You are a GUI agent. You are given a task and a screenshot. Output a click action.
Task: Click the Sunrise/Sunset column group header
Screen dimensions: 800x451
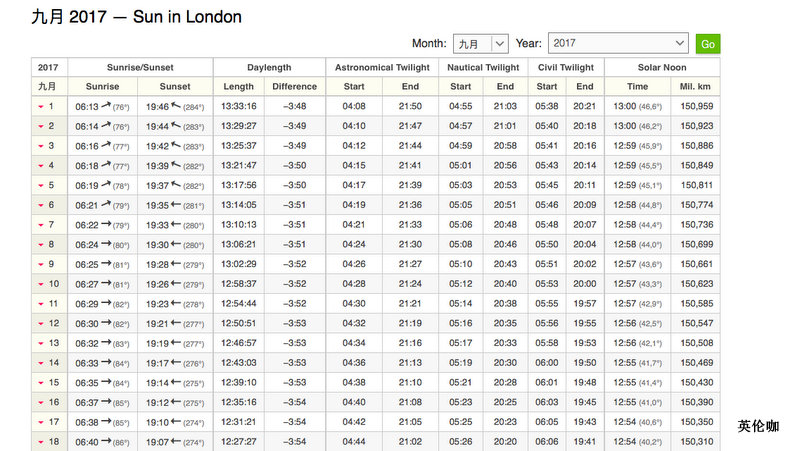(139, 68)
